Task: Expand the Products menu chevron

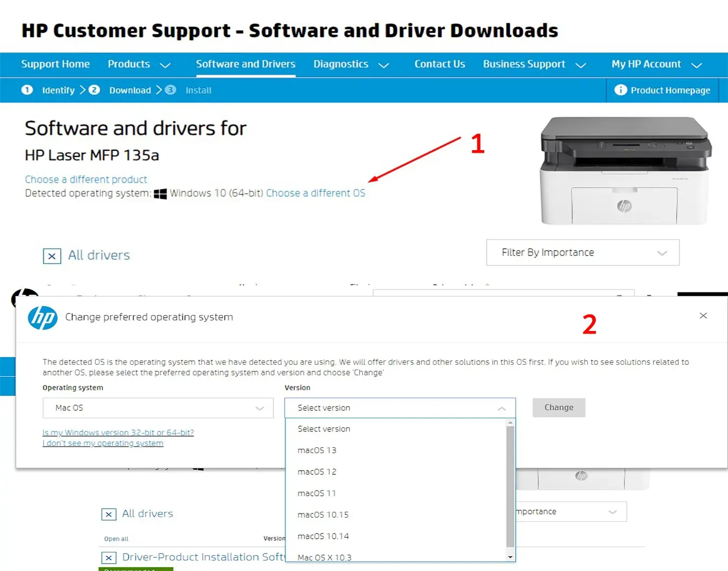Action: 165,66
